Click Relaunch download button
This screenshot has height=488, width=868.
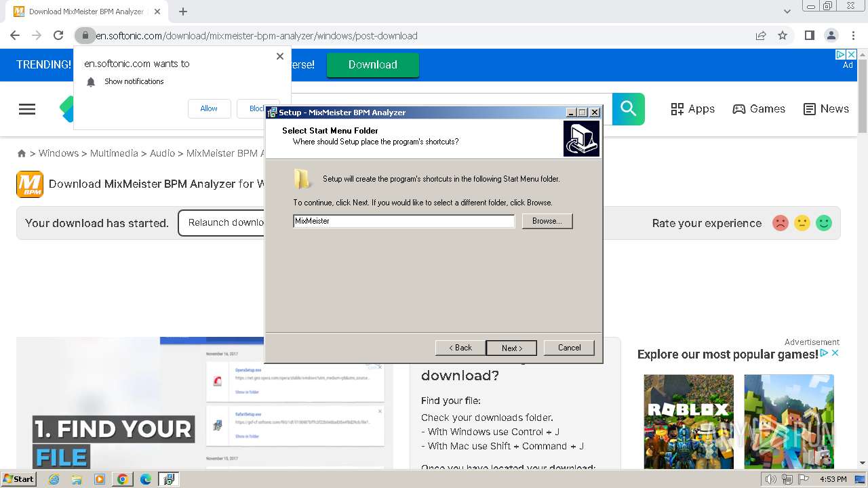222,223
